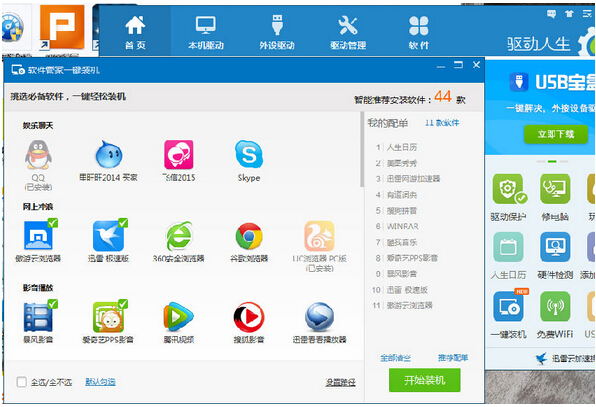Click the 11 software count text
The height and width of the screenshot is (407, 596).
[442, 123]
